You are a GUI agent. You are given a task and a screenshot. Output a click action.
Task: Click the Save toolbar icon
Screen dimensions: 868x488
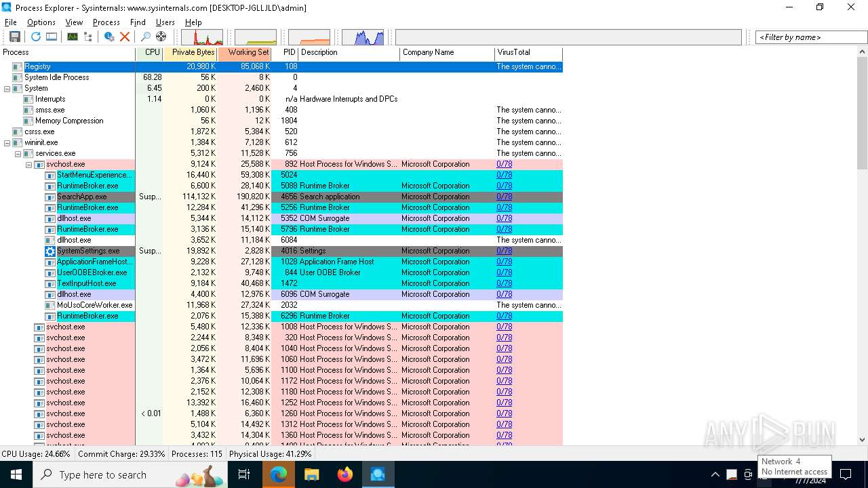click(14, 37)
